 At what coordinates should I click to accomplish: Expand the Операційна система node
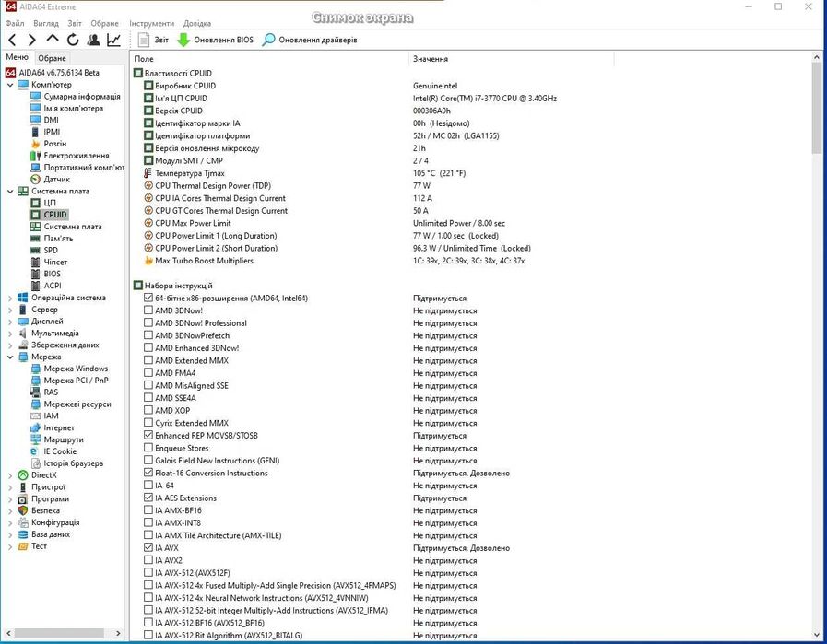(10, 298)
